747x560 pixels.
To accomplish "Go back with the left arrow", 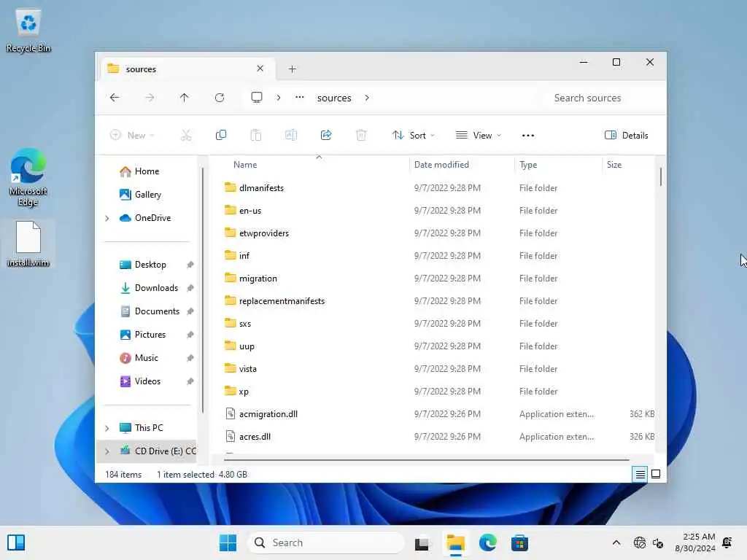I will tap(115, 98).
